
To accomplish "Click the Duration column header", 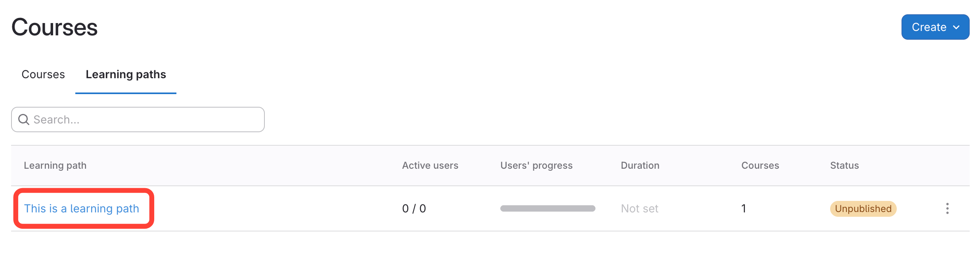I will [640, 166].
